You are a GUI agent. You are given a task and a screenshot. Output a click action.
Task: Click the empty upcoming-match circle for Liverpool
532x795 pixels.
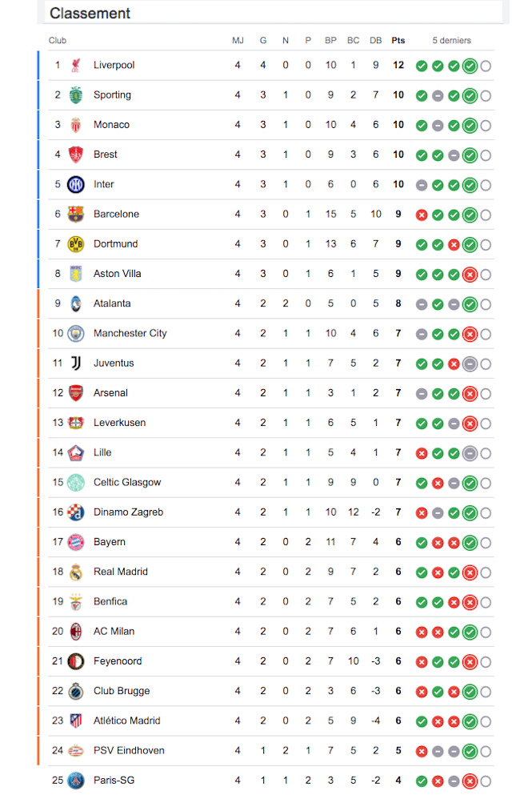[x=486, y=66]
